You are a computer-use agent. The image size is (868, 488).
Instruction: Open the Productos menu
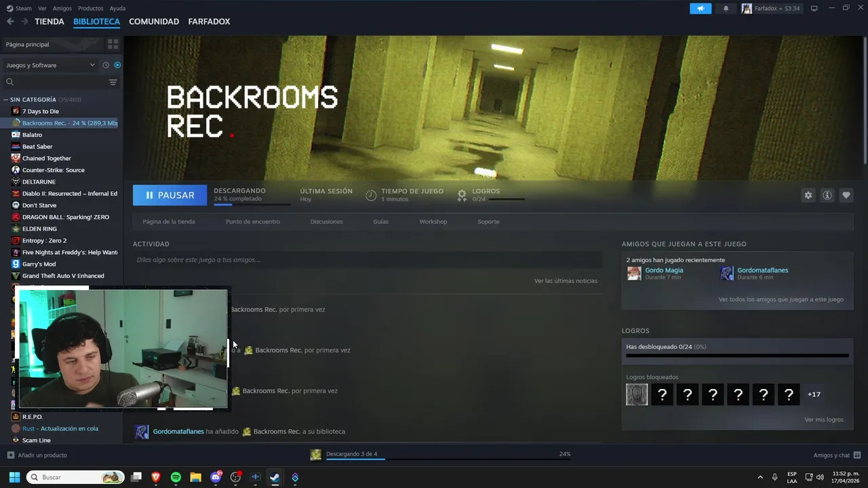click(x=90, y=8)
